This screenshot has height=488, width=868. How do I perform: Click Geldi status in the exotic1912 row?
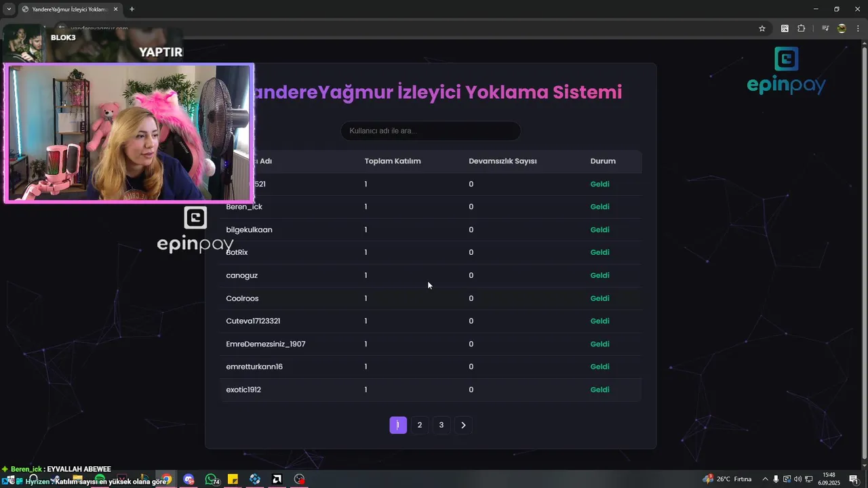point(600,390)
